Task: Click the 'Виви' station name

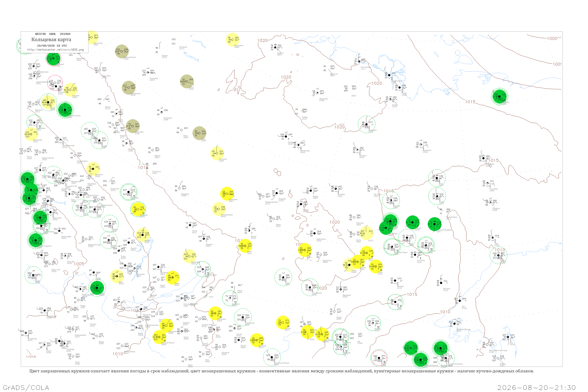Action: tap(185, 136)
